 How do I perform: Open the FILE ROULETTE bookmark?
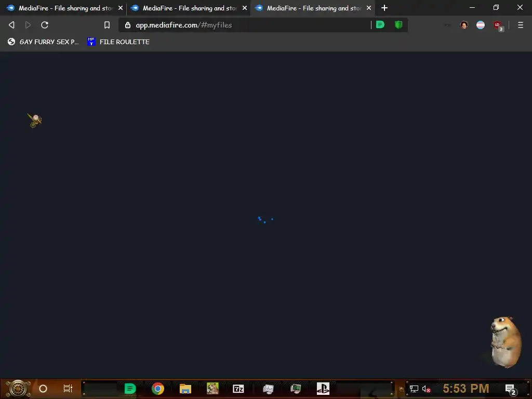click(x=118, y=42)
